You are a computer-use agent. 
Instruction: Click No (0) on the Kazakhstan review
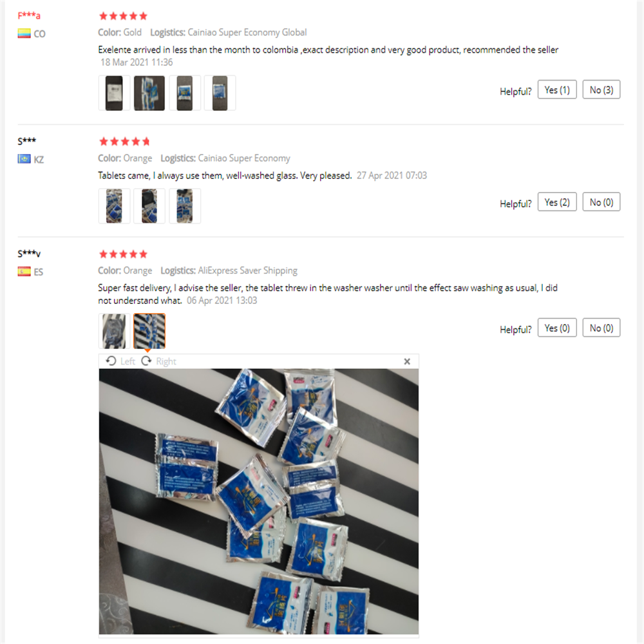pyautogui.click(x=601, y=202)
